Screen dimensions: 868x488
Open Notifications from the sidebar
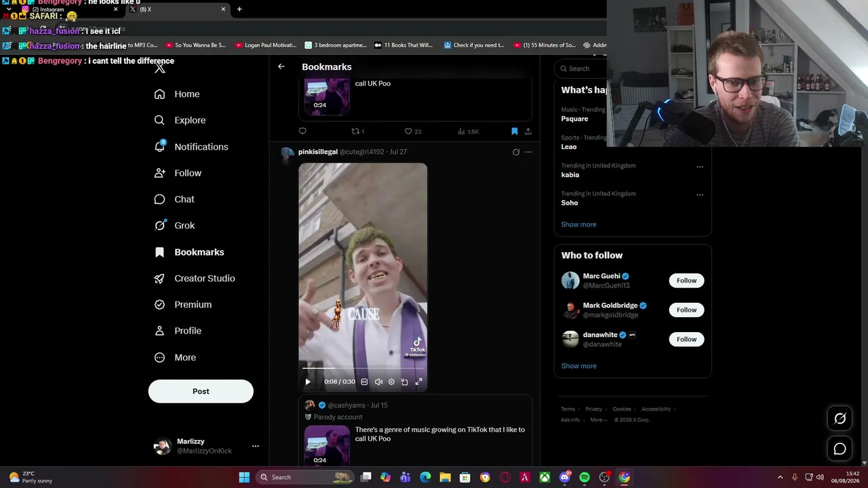(191, 146)
